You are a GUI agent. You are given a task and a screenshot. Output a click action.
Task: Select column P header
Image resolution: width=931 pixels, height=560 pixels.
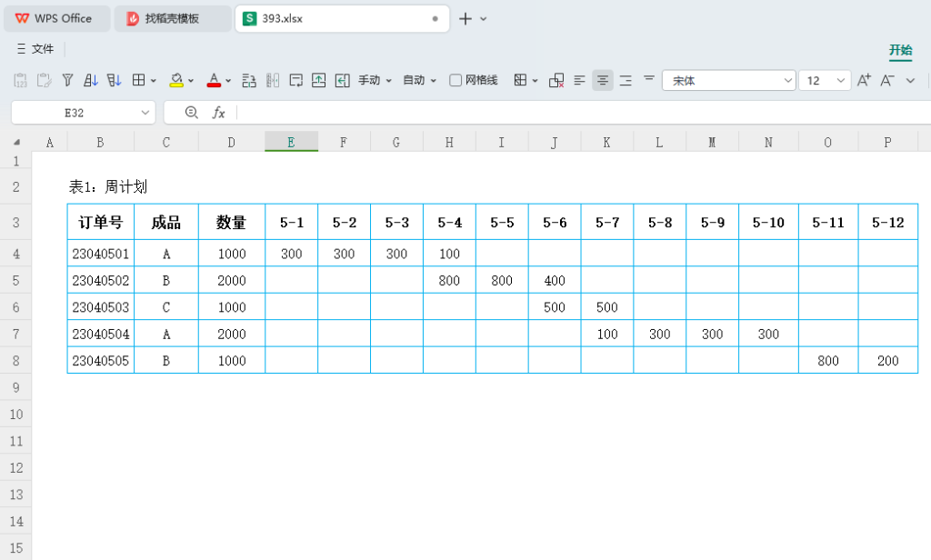tap(887, 142)
